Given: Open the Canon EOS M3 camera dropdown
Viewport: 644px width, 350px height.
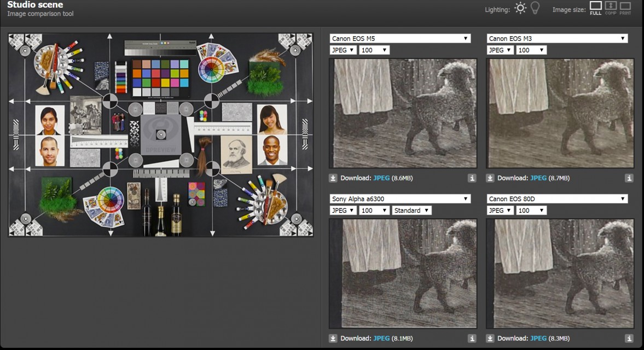Looking at the screenshot, I should (x=558, y=39).
